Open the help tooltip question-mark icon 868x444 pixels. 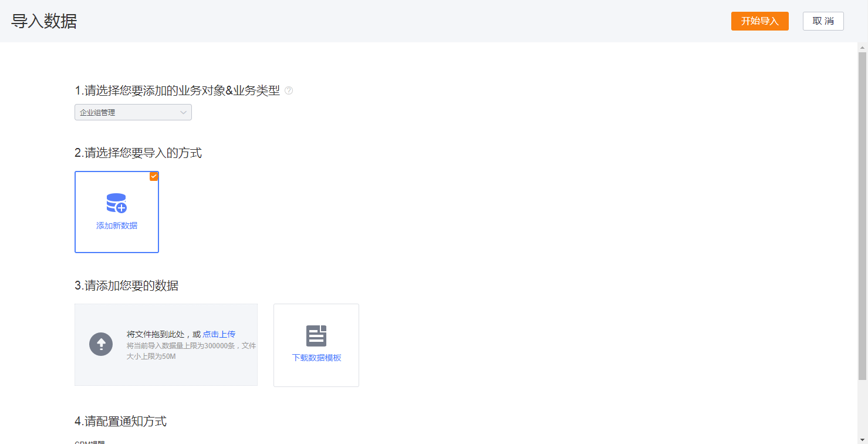(x=288, y=90)
